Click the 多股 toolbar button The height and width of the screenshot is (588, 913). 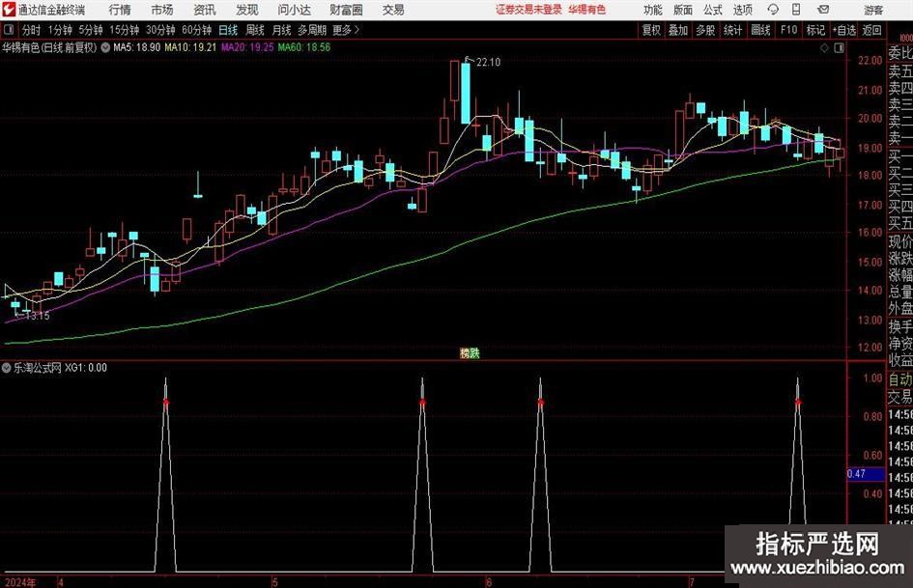click(x=705, y=30)
